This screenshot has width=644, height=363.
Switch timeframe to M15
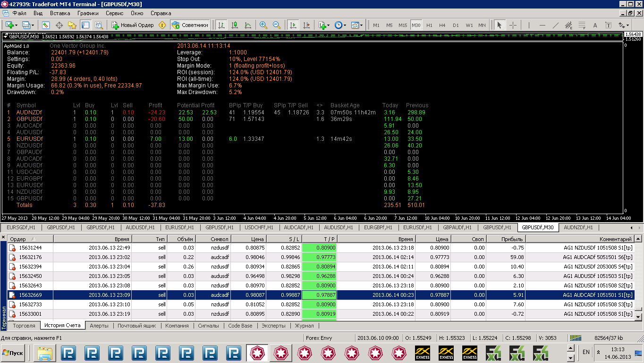click(403, 25)
